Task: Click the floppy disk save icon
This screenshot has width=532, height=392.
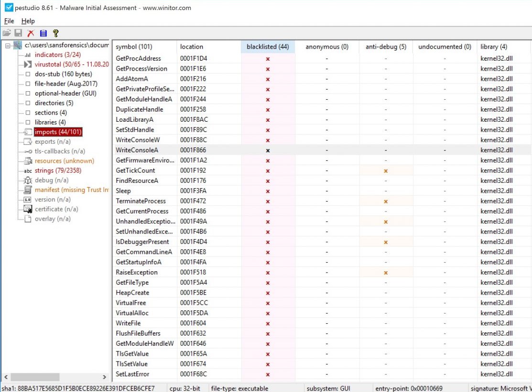Action: (18, 33)
